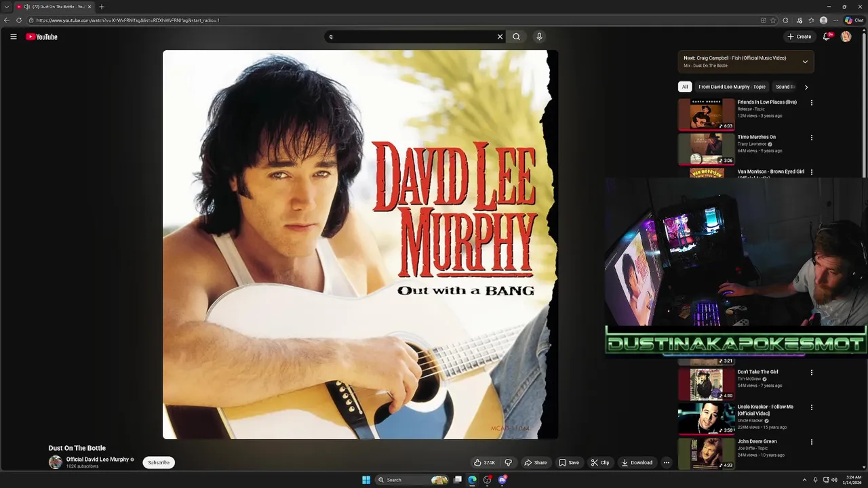The width and height of the screenshot is (868, 488).
Task: Like the video showing 374K likes
Action: coord(484,462)
